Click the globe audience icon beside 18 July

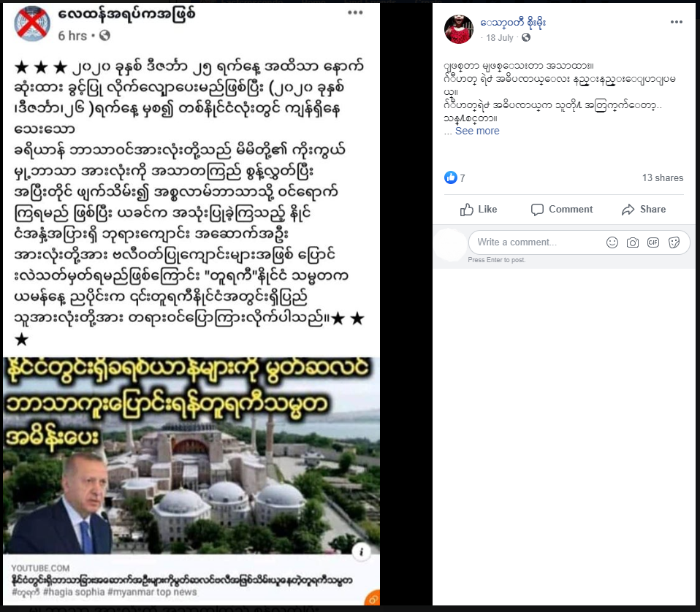[526, 37]
